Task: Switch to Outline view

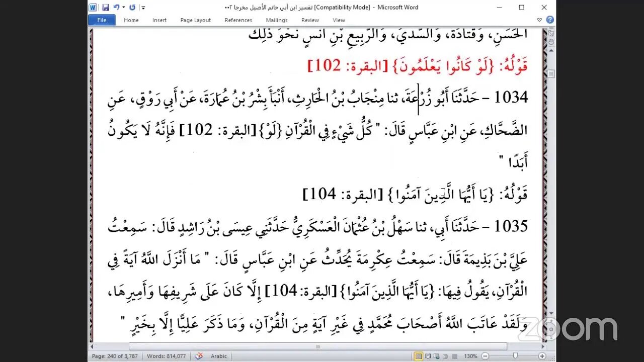Action: [x=445, y=356]
